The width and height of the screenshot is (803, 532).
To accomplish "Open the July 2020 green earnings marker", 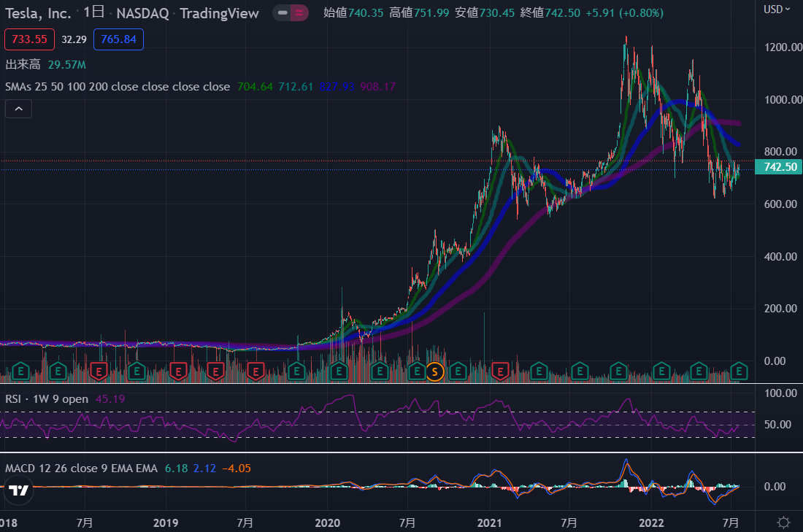I will [x=417, y=371].
